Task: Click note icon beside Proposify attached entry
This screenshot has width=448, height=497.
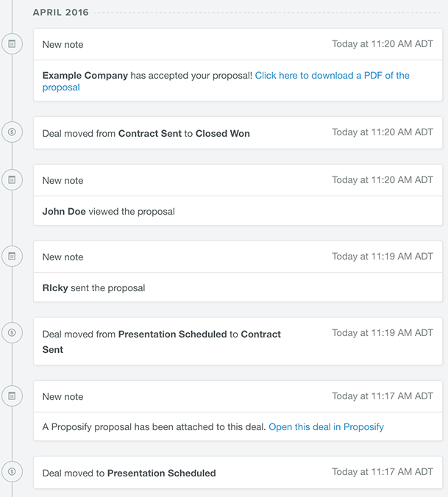Action: 12,396
